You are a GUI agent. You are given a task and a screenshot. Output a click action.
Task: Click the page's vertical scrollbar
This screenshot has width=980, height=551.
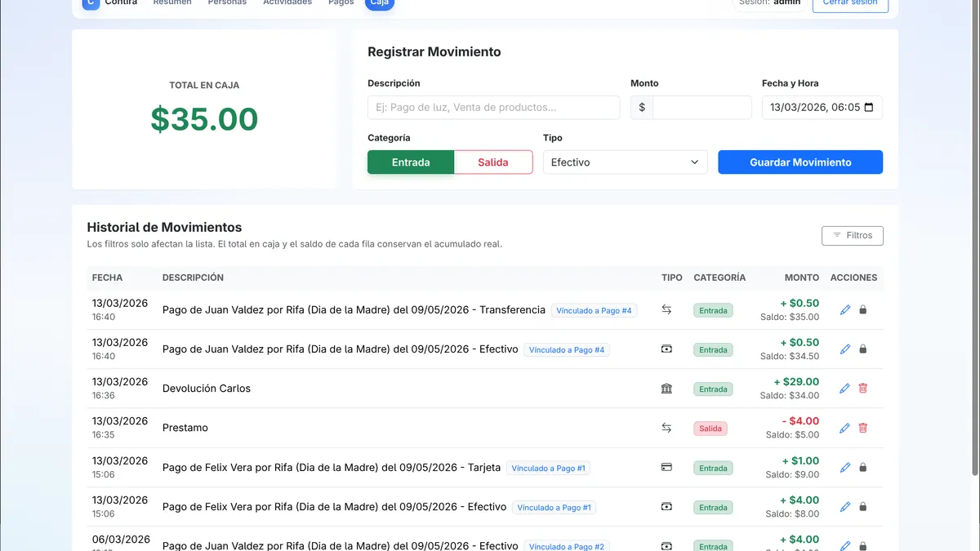[x=975, y=245]
